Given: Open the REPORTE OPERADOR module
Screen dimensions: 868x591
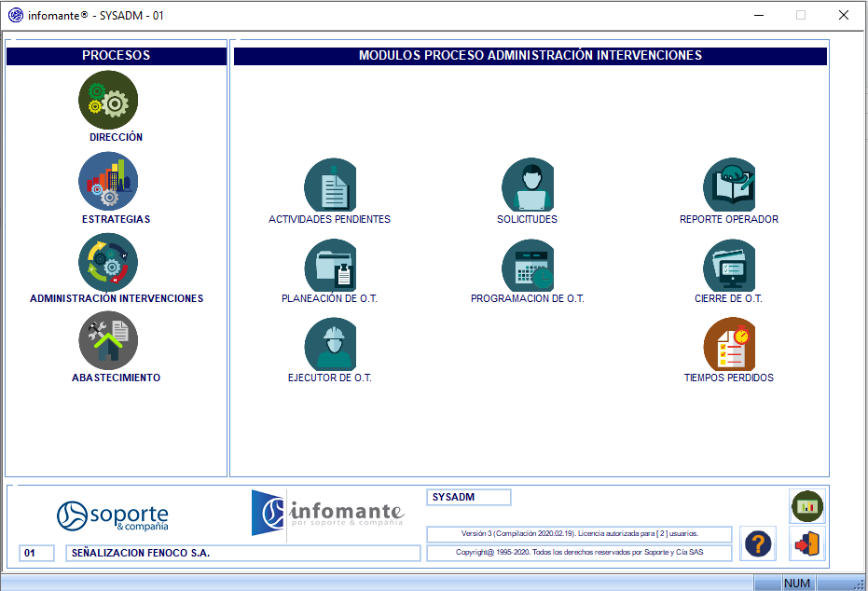Looking at the screenshot, I should (730, 186).
